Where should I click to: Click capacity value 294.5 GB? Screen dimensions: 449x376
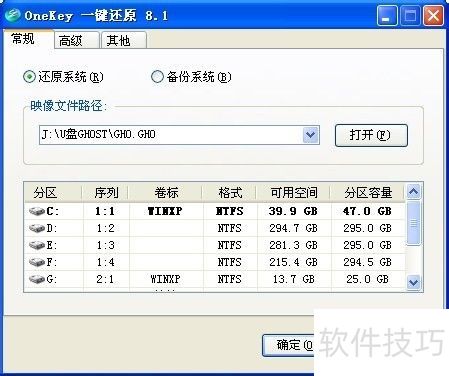[367, 262]
